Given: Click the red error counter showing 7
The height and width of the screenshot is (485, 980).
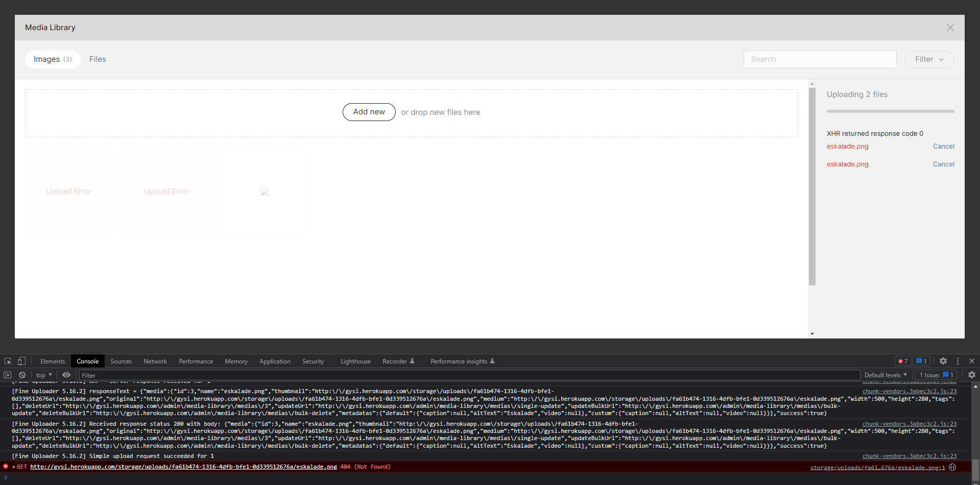Looking at the screenshot, I should (x=902, y=361).
